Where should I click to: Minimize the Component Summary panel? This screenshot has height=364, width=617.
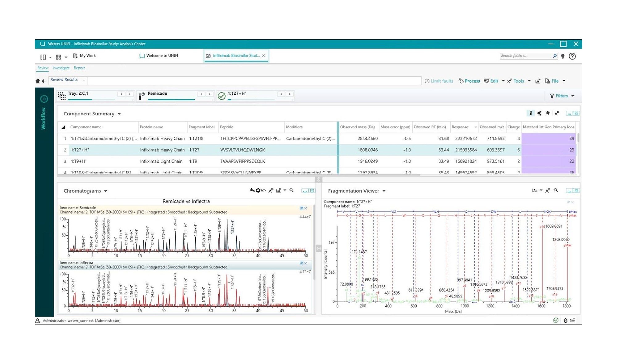569,114
